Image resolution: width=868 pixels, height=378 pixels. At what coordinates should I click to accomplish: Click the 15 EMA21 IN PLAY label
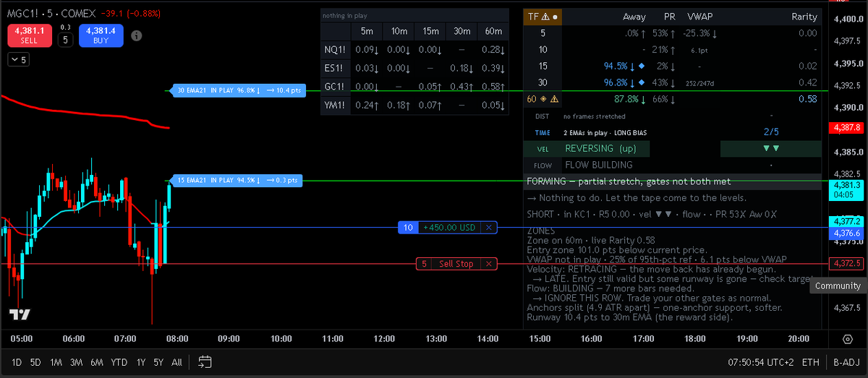236,180
